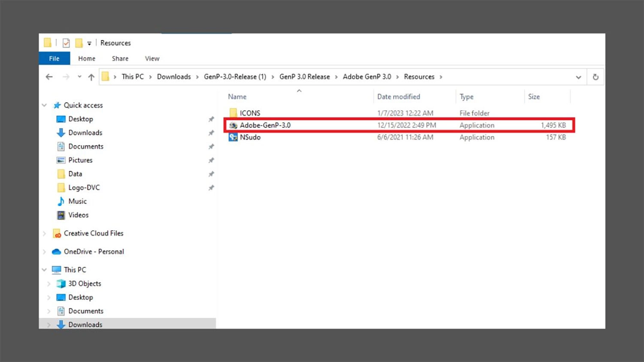This screenshot has width=644, height=362.
Task: Open the quick access toolbar customize dropdown
Action: 89,43
